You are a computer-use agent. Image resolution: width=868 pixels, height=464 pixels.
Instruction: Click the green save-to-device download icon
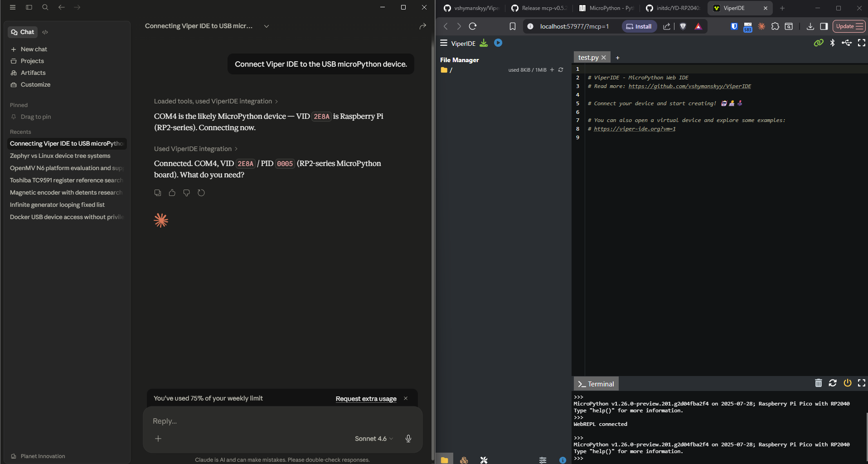484,43
